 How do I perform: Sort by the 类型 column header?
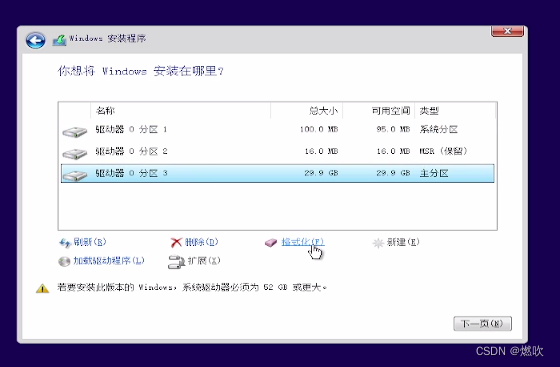coord(455,111)
